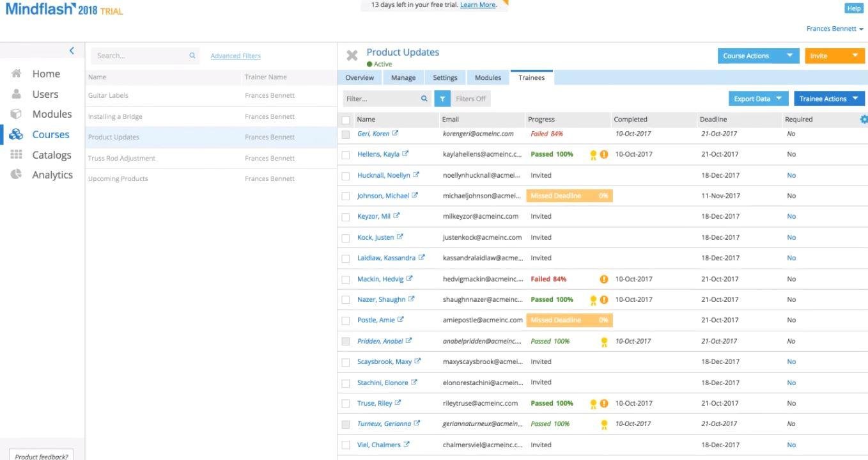The height and width of the screenshot is (460, 868).
Task: Collapse the left sidebar chevron
Action: pyautogui.click(x=72, y=51)
